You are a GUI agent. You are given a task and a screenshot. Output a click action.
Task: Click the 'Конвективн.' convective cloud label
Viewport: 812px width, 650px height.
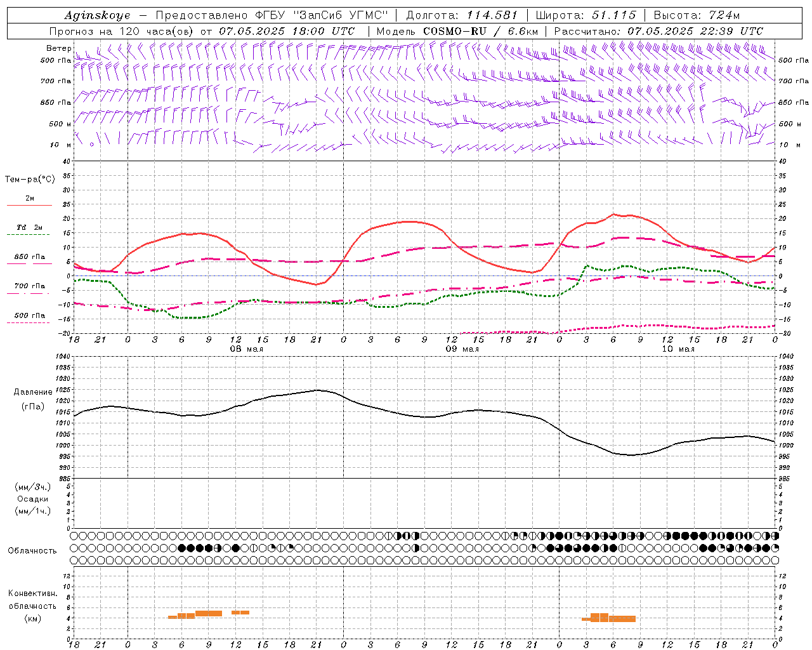(x=32, y=594)
